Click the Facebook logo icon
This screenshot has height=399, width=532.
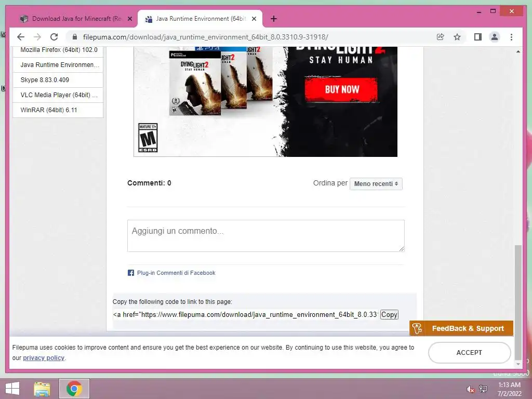pos(130,273)
